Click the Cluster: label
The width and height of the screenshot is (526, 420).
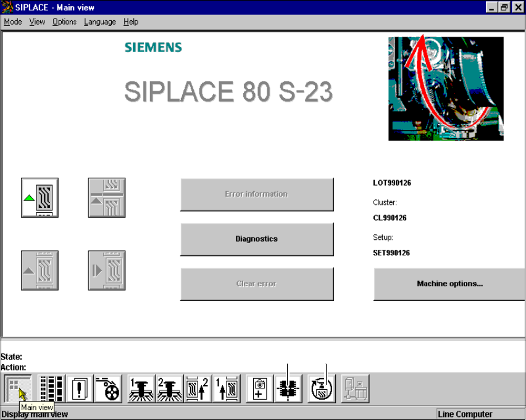coord(385,202)
